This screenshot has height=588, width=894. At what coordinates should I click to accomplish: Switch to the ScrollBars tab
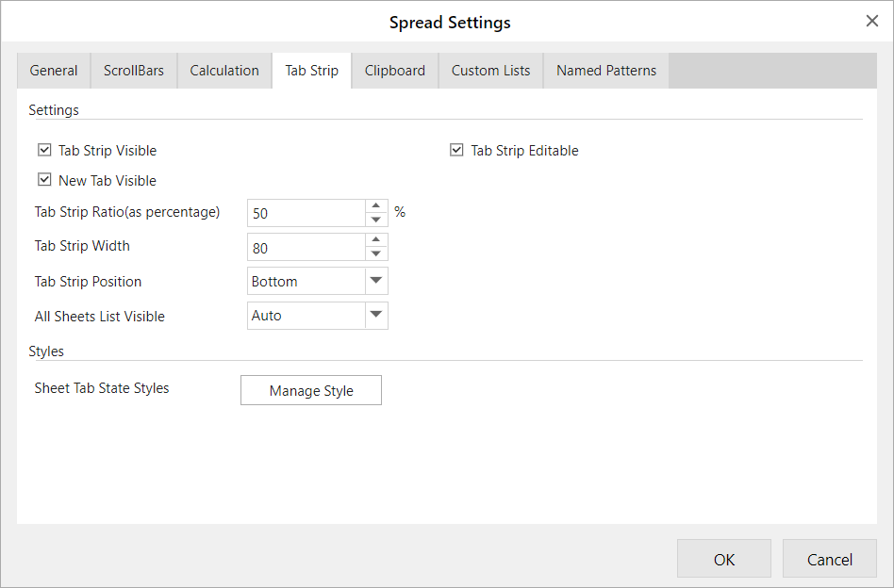click(x=133, y=70)
